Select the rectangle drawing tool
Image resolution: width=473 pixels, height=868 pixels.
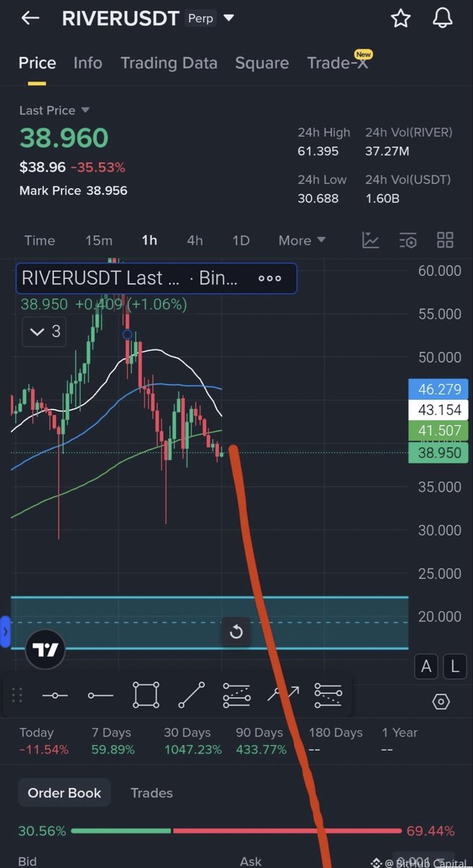coord(145,695)
